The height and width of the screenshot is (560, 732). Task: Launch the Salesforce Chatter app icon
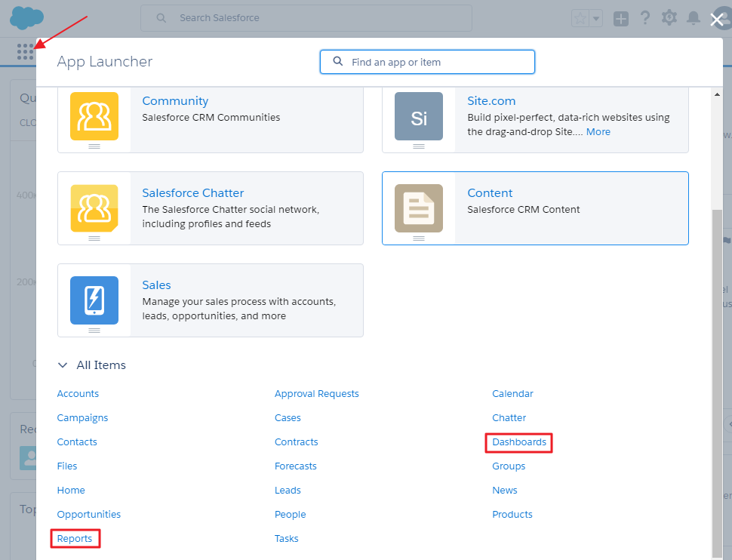94,208
